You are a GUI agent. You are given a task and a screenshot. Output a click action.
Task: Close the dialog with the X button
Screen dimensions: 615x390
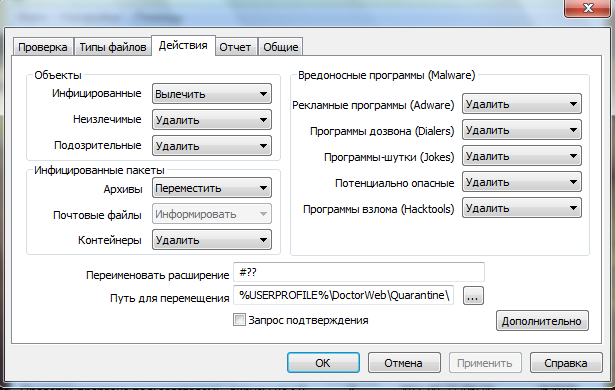588,8
